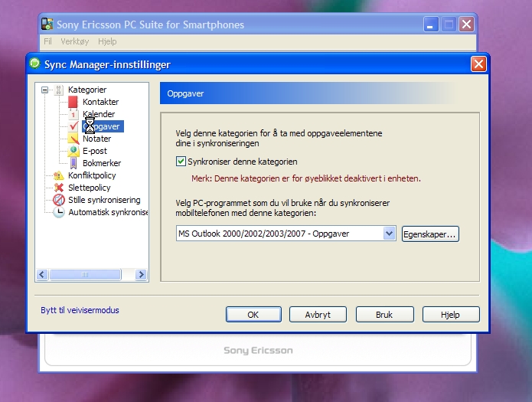The image size is (532, 402).
Task: Select Notater in the category tree
Action: (96, 139)
